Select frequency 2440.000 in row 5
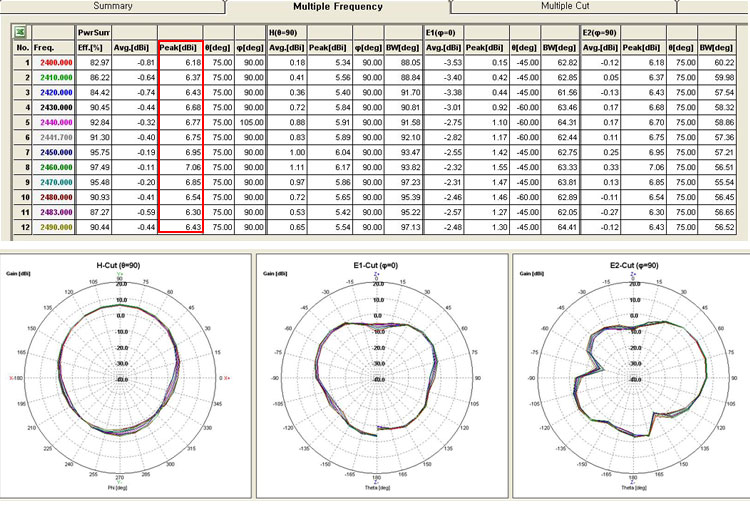This screenshot has width=750, height=507. 53,122
